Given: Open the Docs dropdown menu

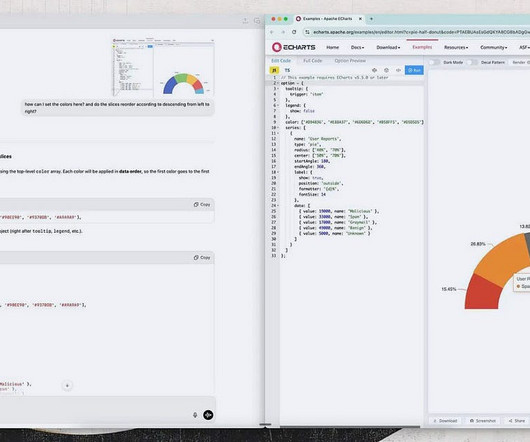Looking at the screenshot, I should (x=357, y=47).
